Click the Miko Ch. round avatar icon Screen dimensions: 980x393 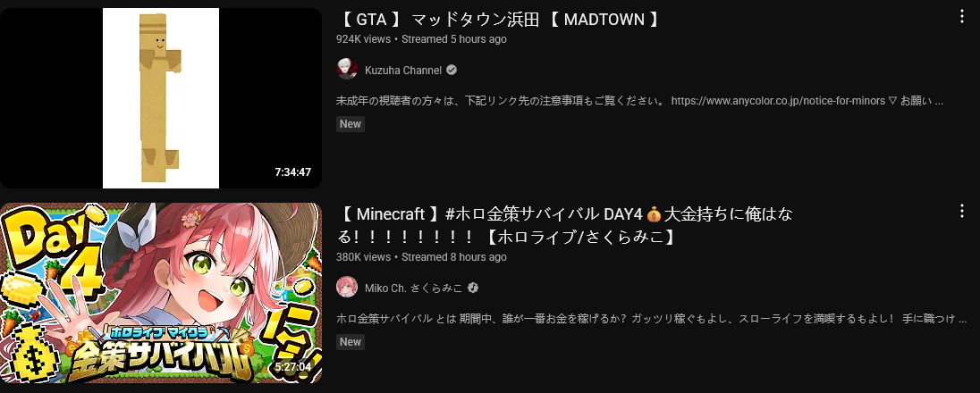coord(347,288)
